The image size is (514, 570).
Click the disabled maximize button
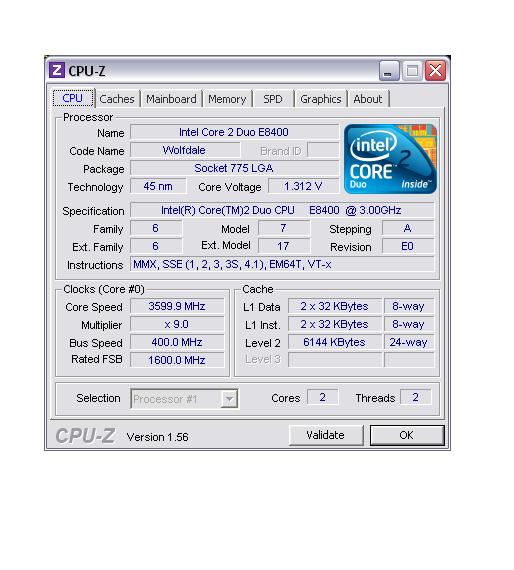tap(412, 71)
